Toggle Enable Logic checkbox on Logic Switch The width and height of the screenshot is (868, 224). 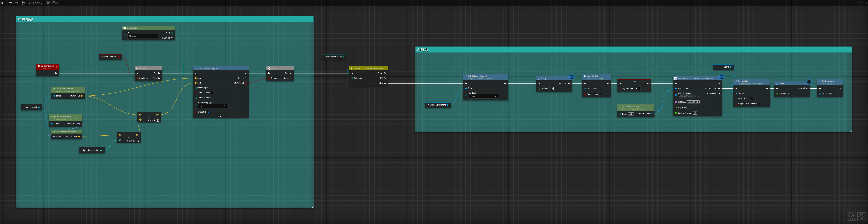pyautogui.click(x=600, y=94)
